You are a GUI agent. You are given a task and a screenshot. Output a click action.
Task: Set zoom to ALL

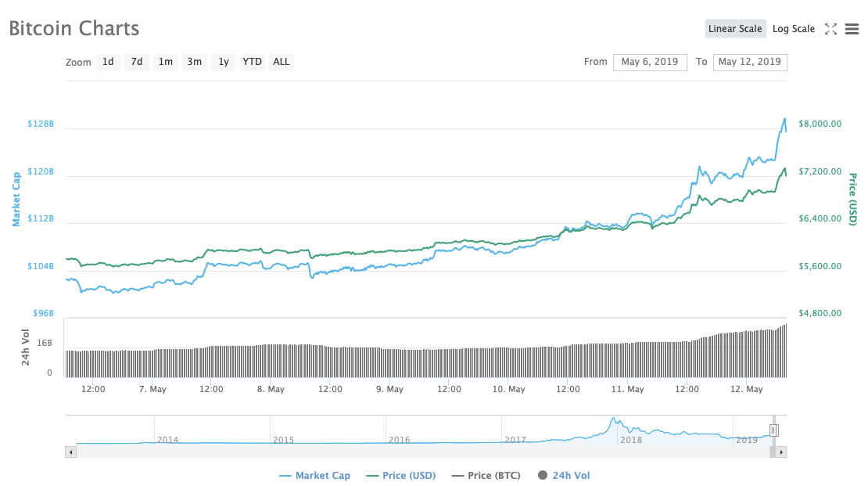282,62
